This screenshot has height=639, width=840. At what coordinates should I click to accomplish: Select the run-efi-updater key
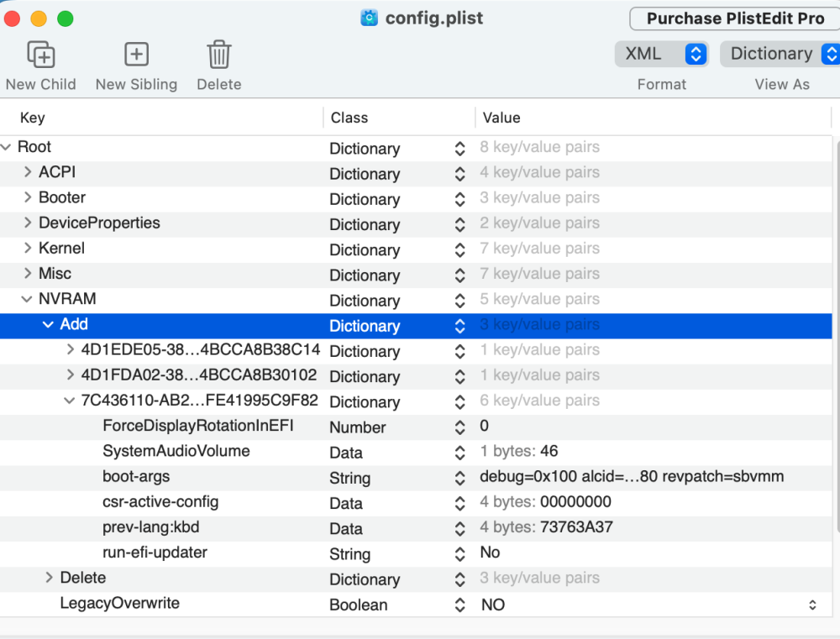(155, 553)
